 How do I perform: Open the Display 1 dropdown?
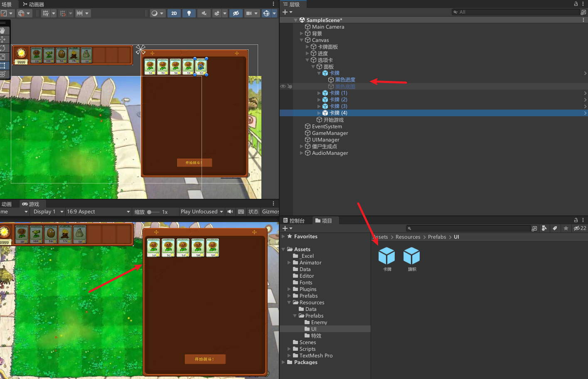pyautogui.click(x=48, y=212)
